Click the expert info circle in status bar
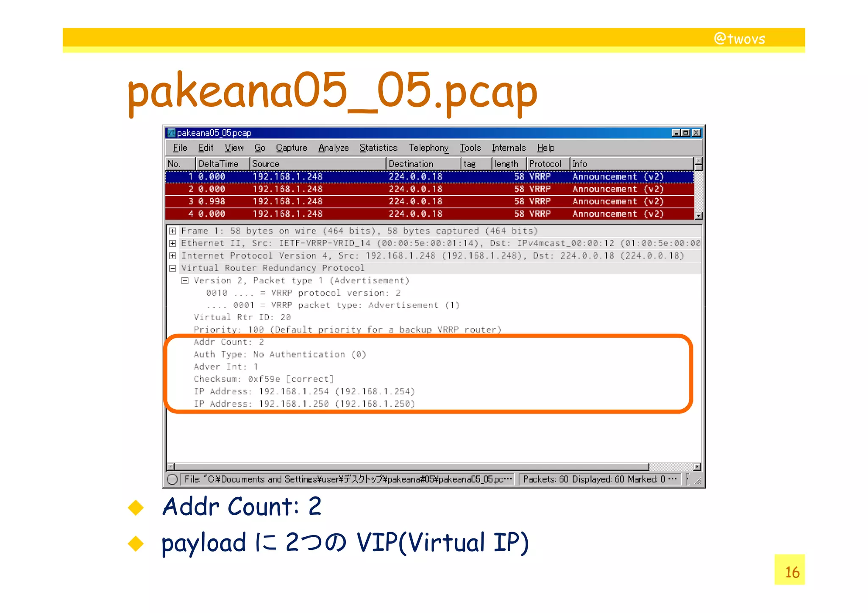Image resolution: width=868 pixels, height=613 pixels. point(172,479)
